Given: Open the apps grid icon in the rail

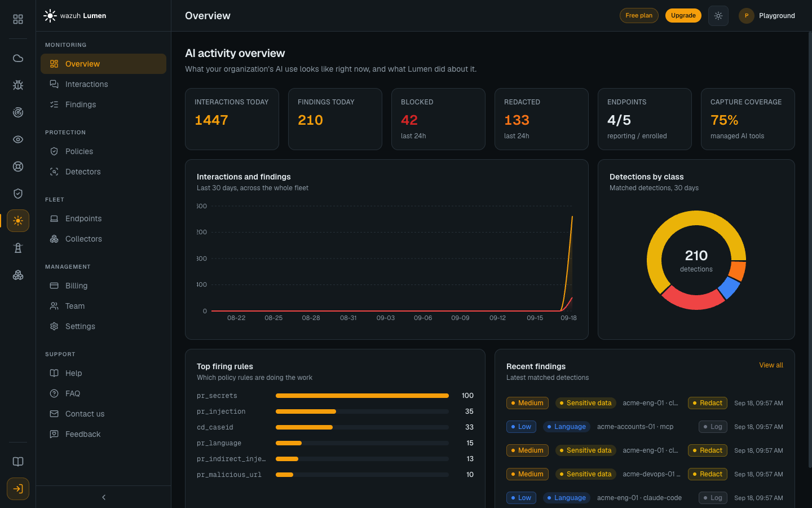Looking at the screenshot, I should 18,19.
